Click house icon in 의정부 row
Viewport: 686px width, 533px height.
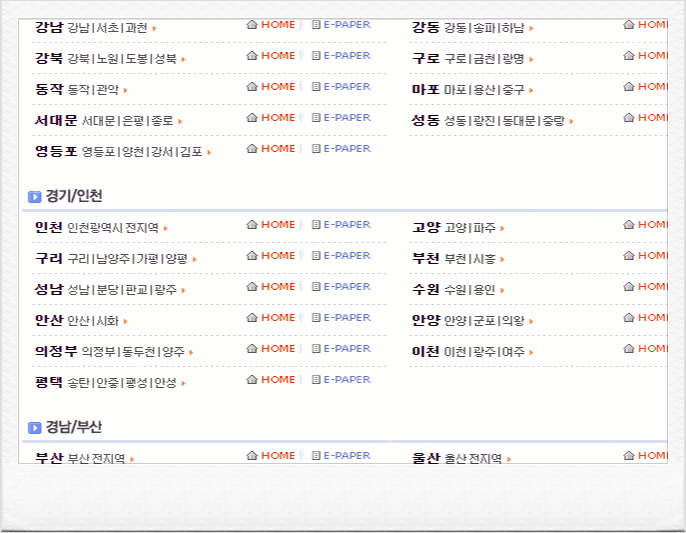click(252, 349)
